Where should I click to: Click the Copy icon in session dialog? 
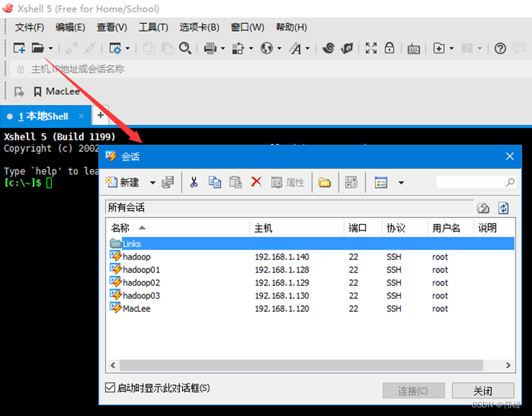[x=215, y=182]
